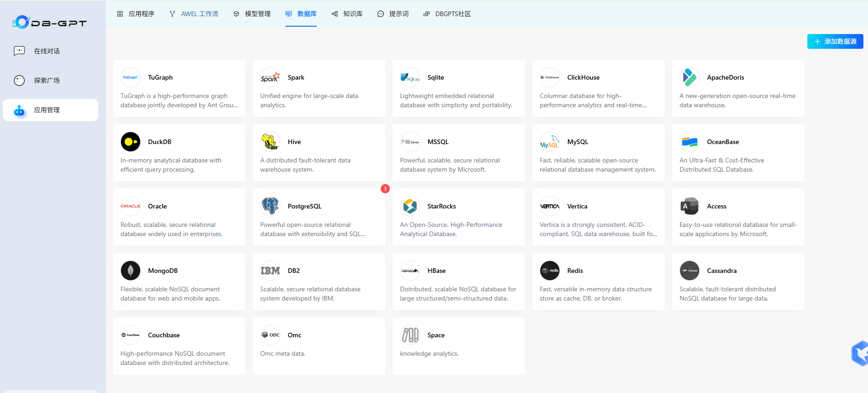
Task: Click the DB-GPT logo
Action: [49, 22]
